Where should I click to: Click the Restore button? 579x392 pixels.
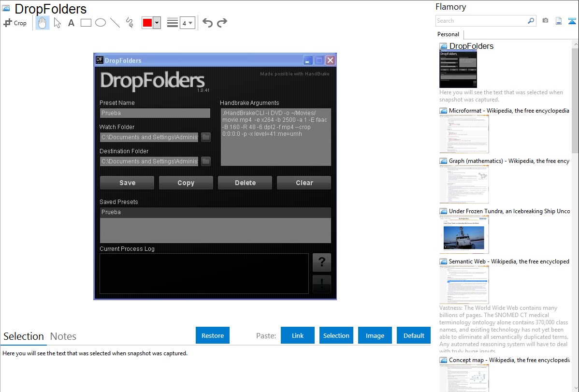213,335
